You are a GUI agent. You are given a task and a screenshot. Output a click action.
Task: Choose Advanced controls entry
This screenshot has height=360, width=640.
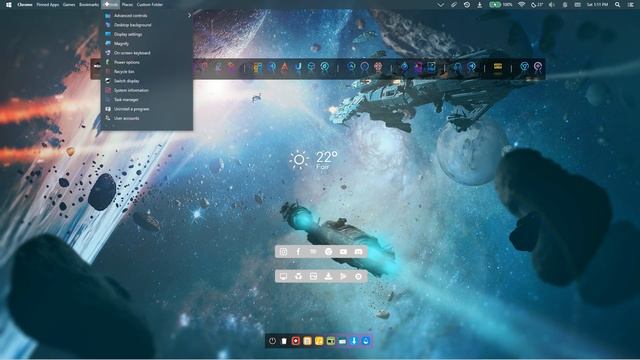(x=147, y=16)
